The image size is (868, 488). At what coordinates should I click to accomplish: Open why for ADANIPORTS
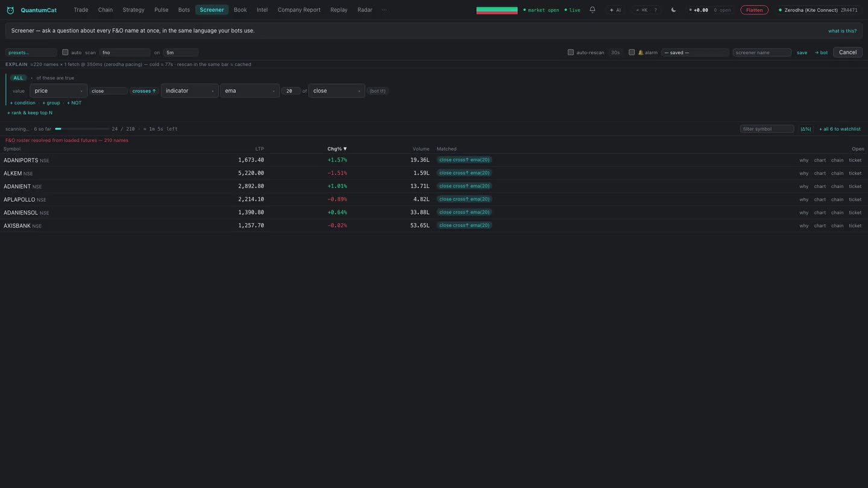[804, 160]
